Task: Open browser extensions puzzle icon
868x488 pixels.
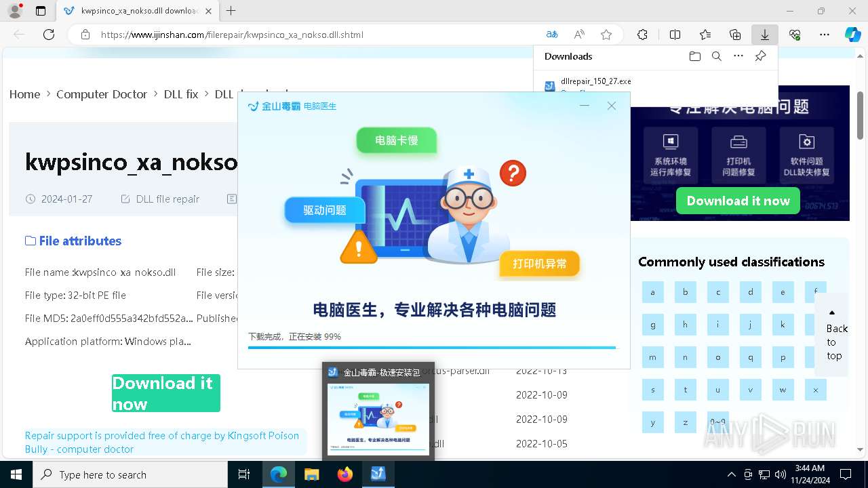Action: [642, 35]
